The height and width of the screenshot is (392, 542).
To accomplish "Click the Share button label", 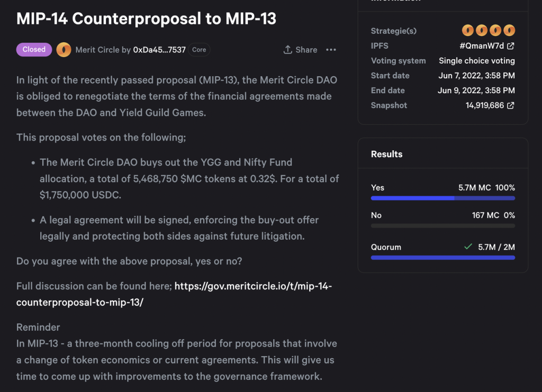I will (x=306, y=50).
